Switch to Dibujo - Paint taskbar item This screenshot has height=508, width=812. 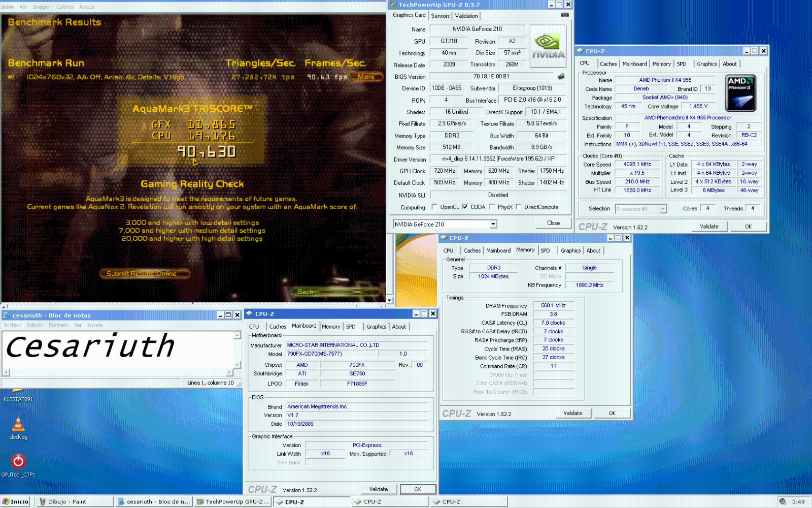(x=75, y=501)
